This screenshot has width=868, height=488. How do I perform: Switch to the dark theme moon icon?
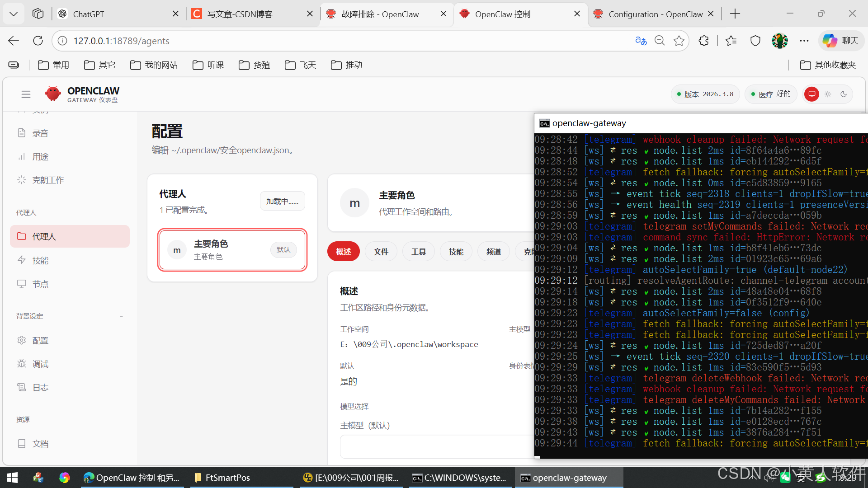click(844, 94)
